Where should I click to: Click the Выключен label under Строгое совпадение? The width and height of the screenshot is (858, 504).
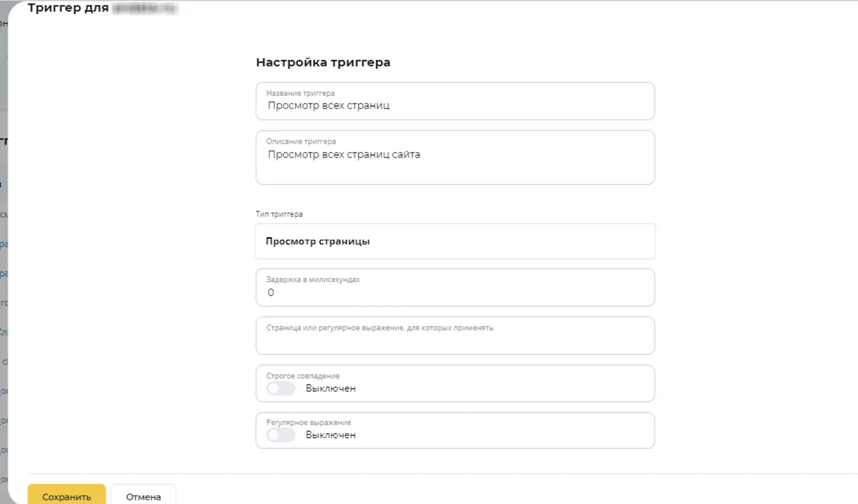330,389
